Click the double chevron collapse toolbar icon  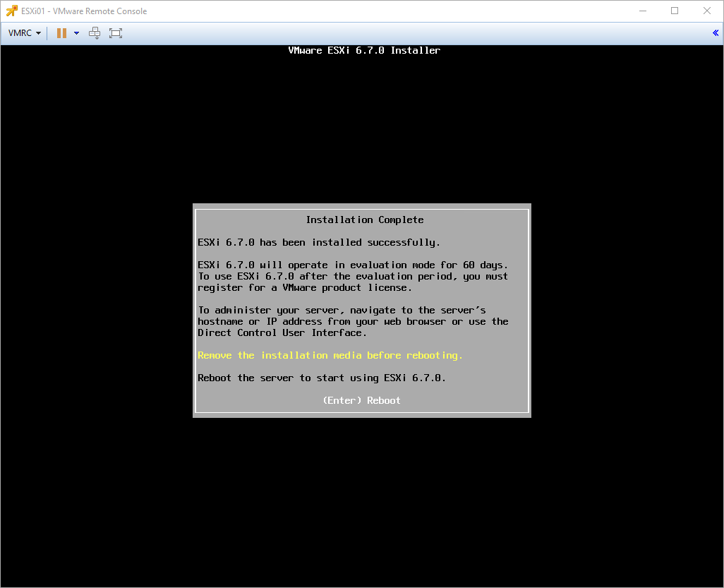(716, 32)
